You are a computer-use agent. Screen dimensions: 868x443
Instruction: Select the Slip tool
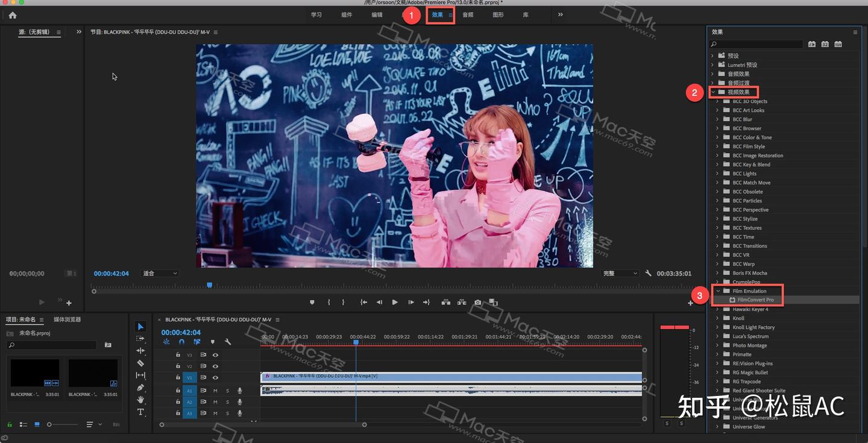140,375
